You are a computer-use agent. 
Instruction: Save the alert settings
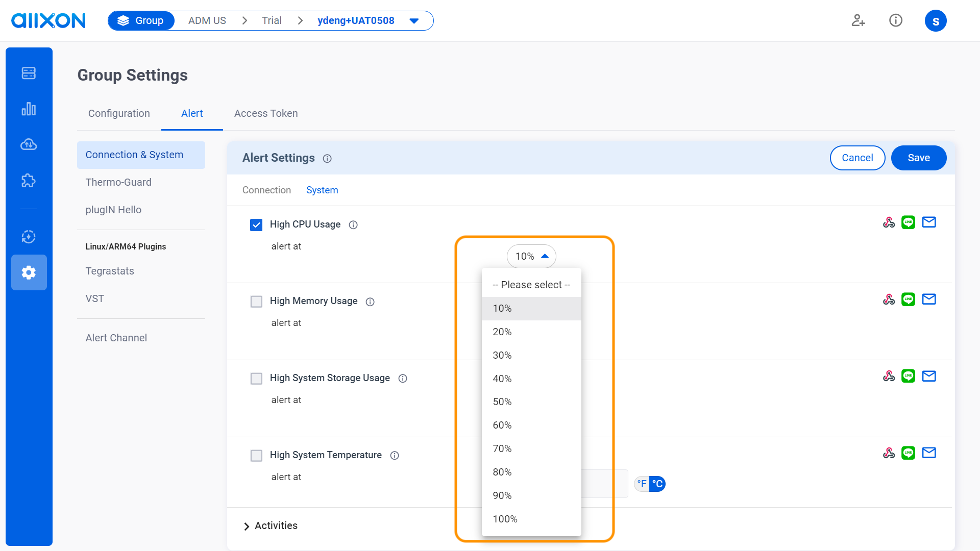click(919, 158)
